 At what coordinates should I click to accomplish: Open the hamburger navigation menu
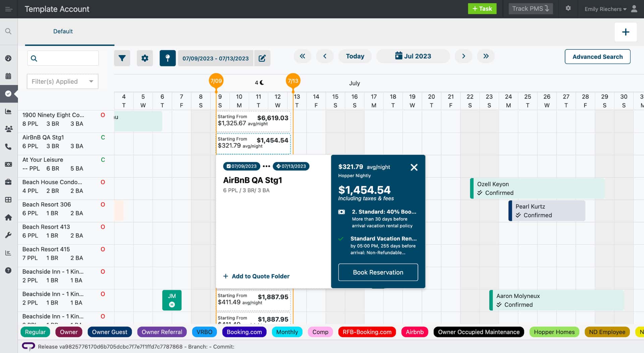(9, 9)
